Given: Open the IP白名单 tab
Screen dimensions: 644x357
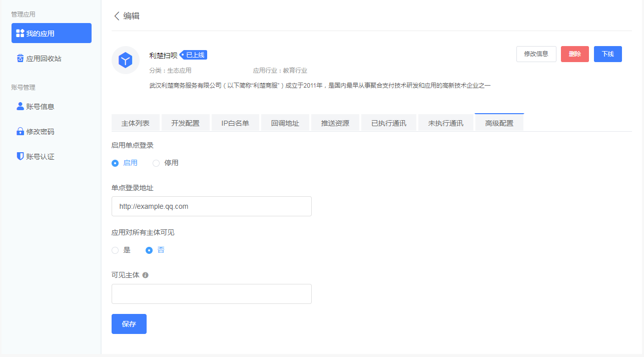Looking at the screenshot, I should click(235, 122).
